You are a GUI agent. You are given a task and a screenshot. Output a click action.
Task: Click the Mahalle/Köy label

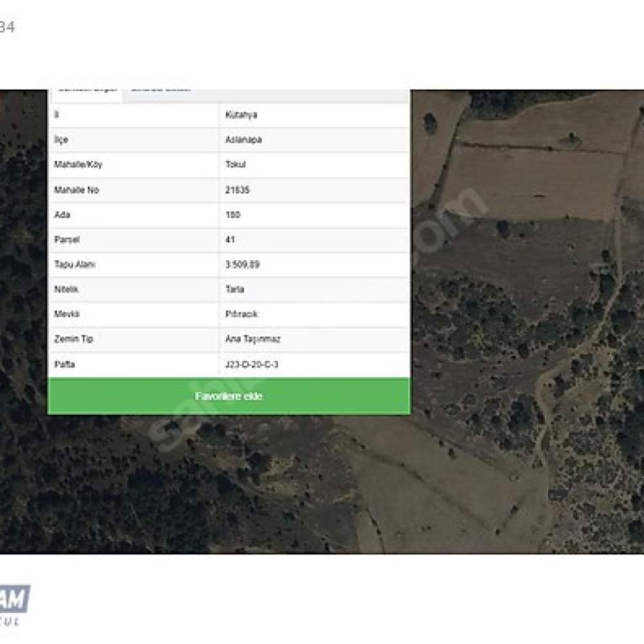pos(78,165)
